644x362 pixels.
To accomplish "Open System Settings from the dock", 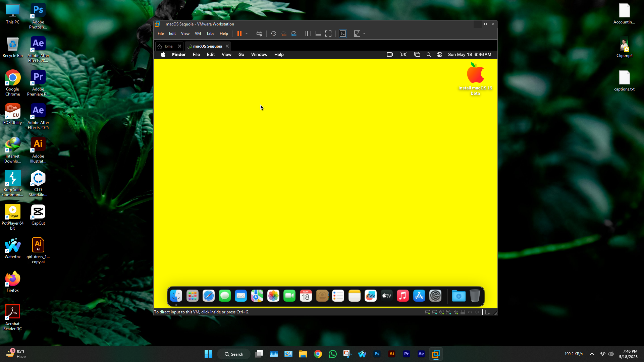I will click(x=435, y=296).
